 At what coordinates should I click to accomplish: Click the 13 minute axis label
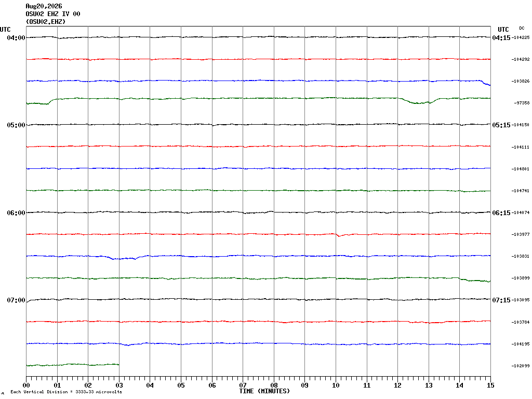[429, 385]
